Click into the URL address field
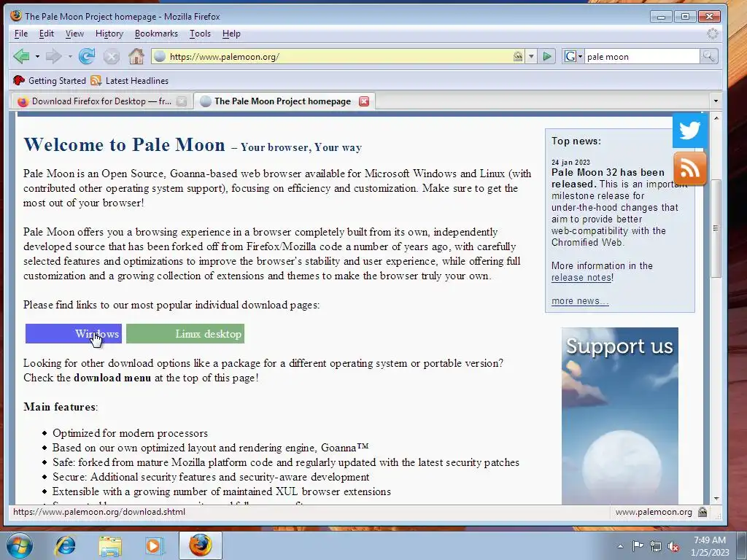The width and height of the screenshot is (747, 560). pyautogui.click(x=338, y=57)
